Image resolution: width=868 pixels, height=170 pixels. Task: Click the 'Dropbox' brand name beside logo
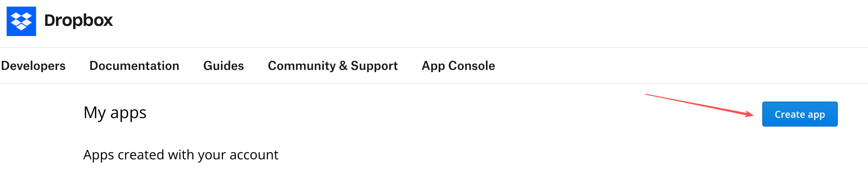coord(78,21)
